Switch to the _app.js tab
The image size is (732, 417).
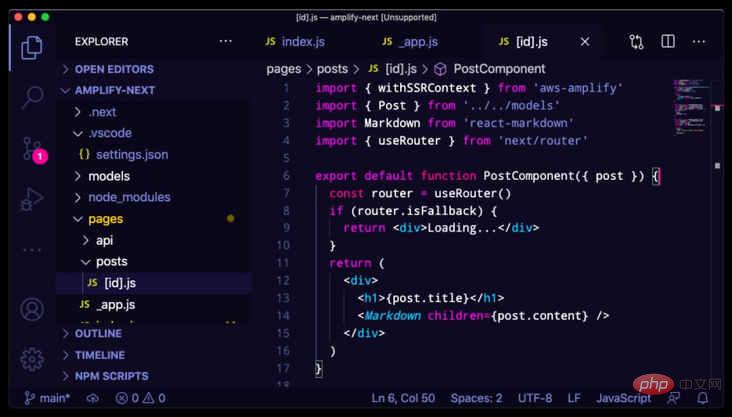pos(409,42)
